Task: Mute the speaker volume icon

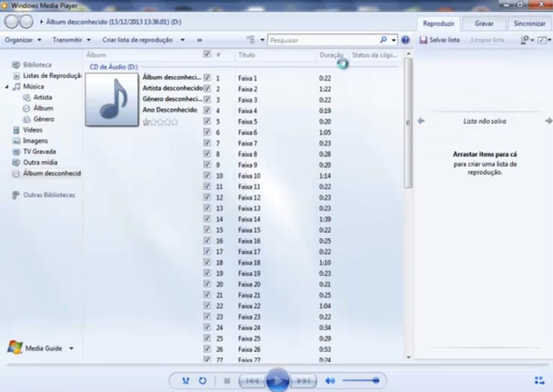Action: coord(330,381)
